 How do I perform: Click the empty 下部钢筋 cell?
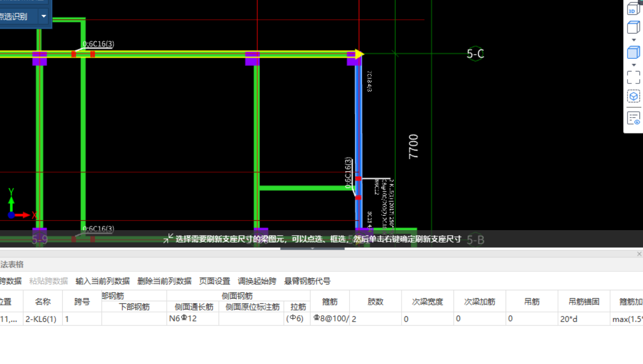(x=134, y=319)
